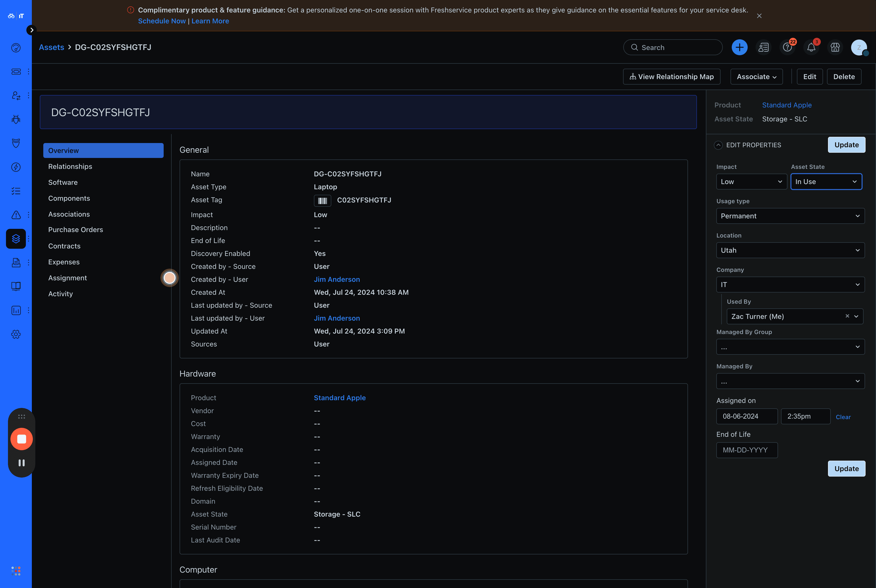
Task: Open the contacts list icon in header
Action: [x=764, y=47]
